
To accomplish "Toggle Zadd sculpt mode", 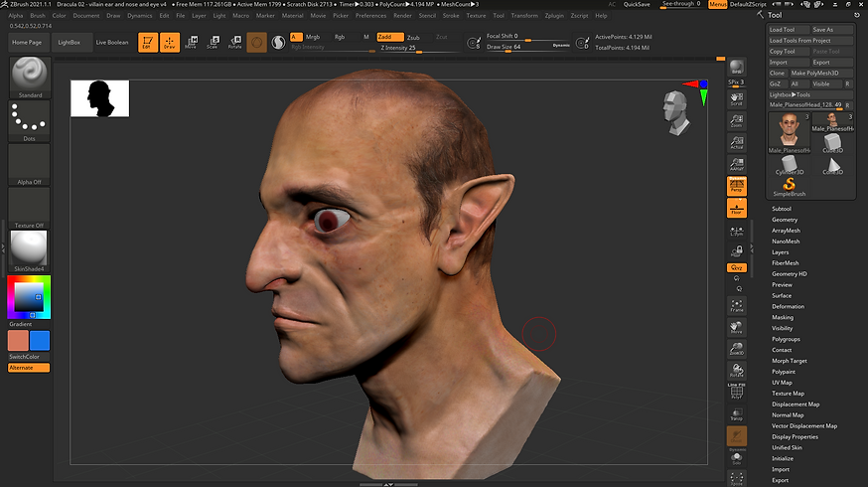I will pos(390,37).
